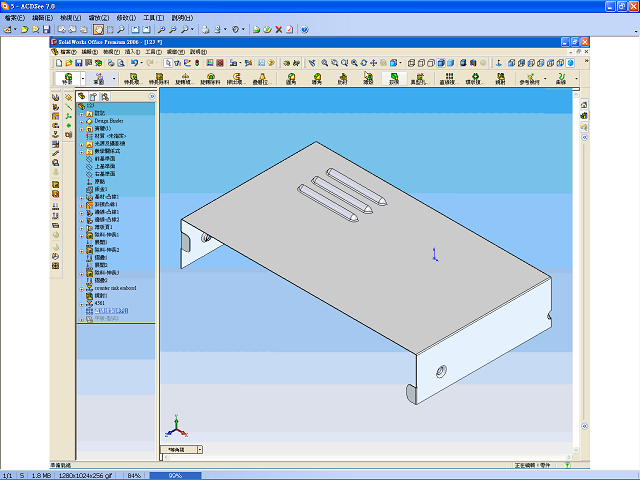Click SolidWorks 鏡射 mirror feature button

pos(500,78)
